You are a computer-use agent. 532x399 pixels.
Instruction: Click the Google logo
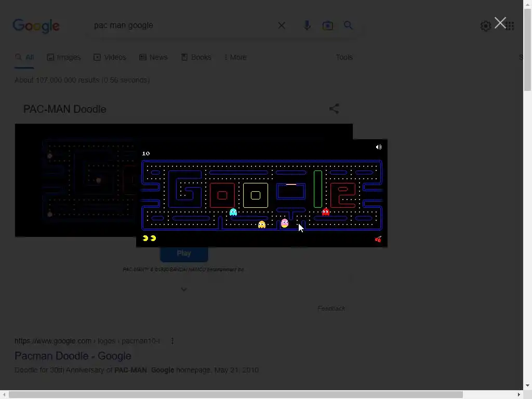[x=36, y=26]
